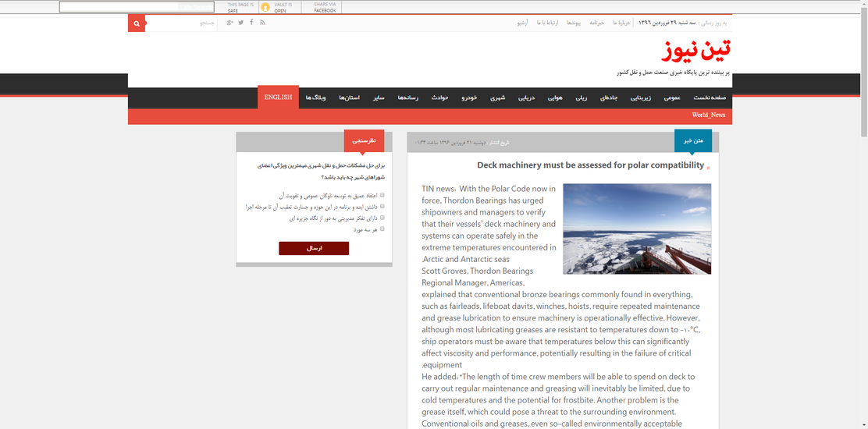Open the رسانه‌ها menu item
This screenshot has height=429, width=868.
coord(408,97)
